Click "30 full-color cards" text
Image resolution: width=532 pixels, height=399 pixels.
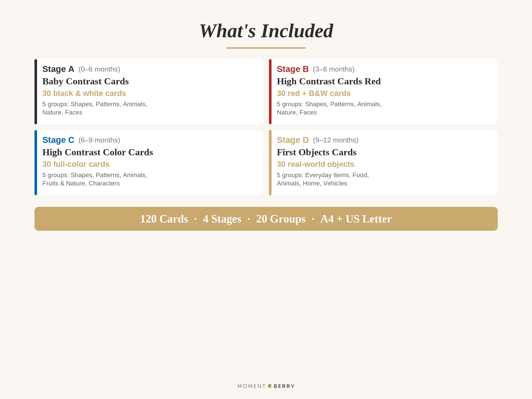[x=76, y=164]
